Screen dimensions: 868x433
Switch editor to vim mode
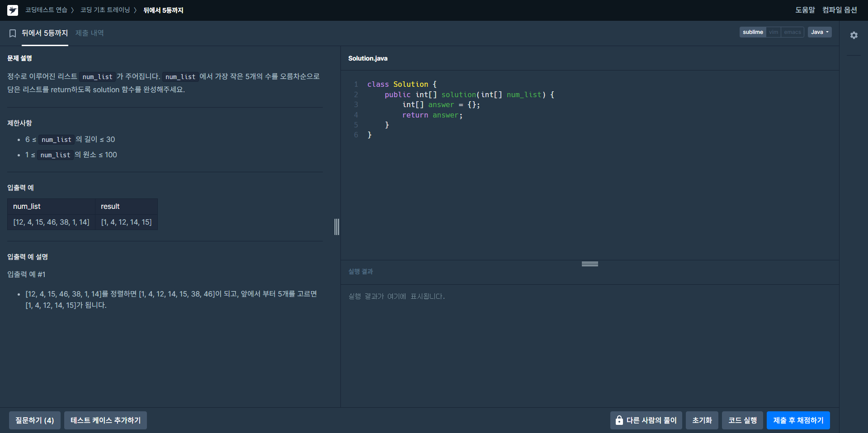tap(774, 32)
